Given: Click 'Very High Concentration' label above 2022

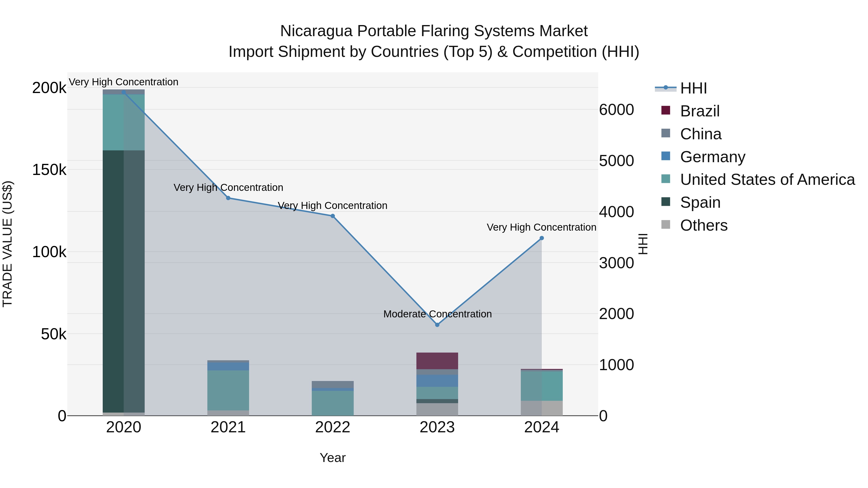Looking at the screenshot, I should (x=332, y=205).
